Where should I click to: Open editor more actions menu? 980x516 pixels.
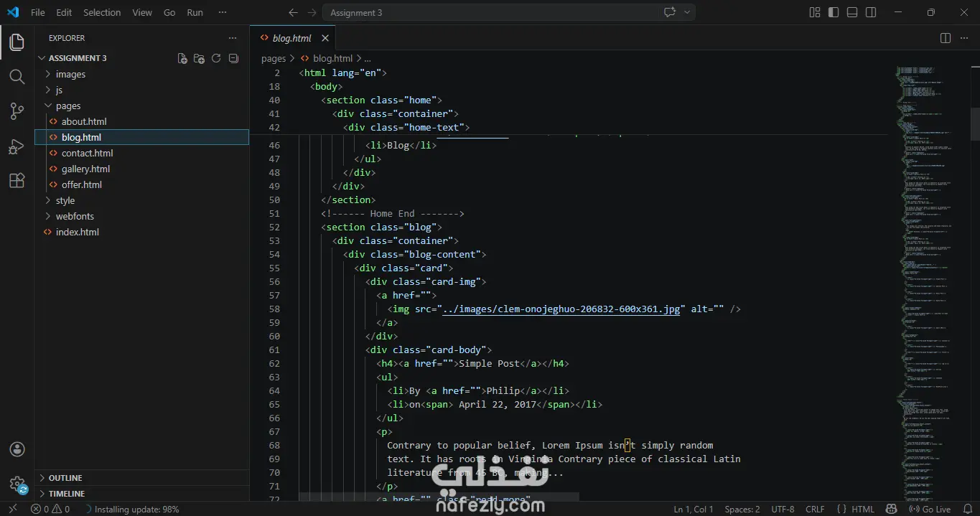point(964,38)
